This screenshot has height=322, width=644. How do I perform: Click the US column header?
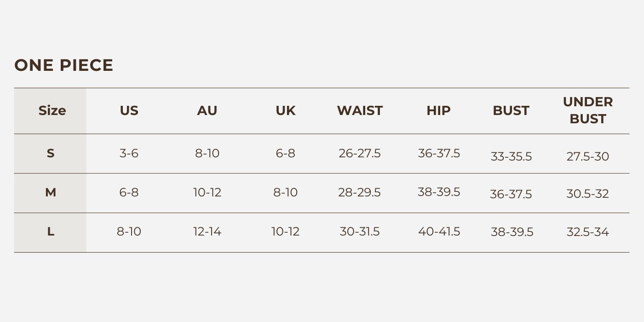pyautogui.click(x=129, y=111)
